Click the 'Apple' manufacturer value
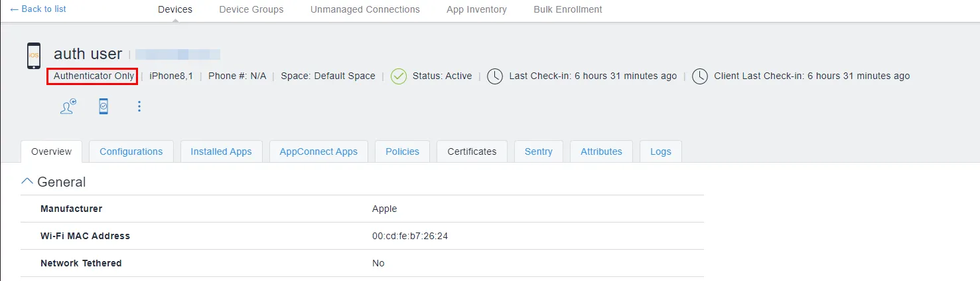 point(384,209)
